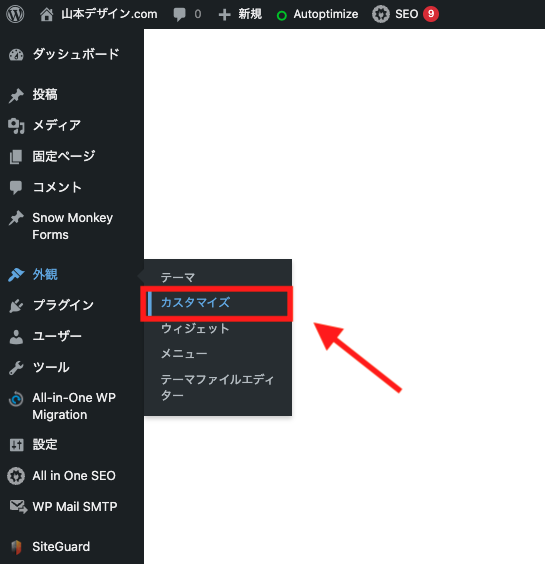Open Snow Monkey Forms
Screen dimensions: 545x564
72,226
